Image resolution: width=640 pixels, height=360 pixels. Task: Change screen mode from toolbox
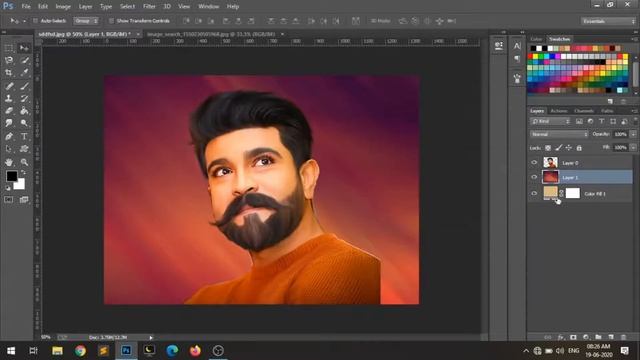coord(24,200)
